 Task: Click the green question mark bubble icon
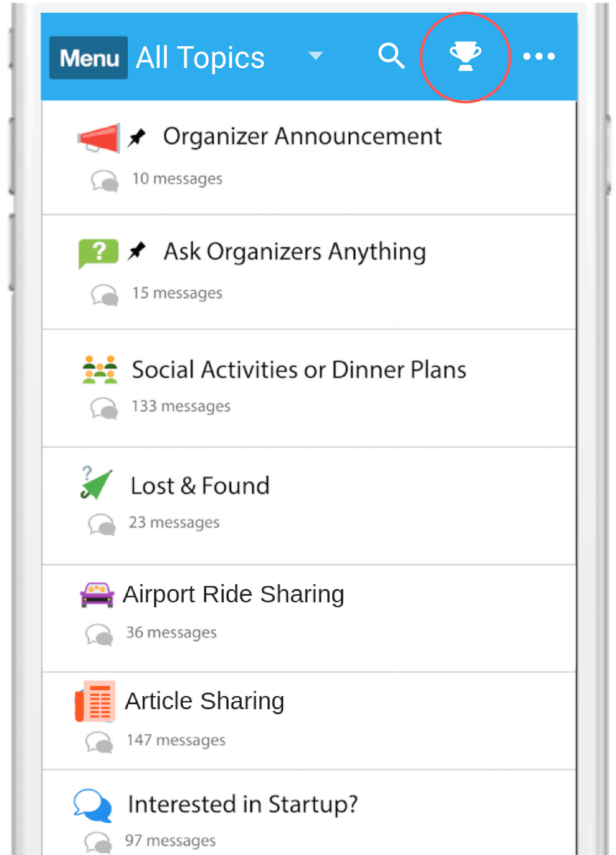tap(98, 253)
